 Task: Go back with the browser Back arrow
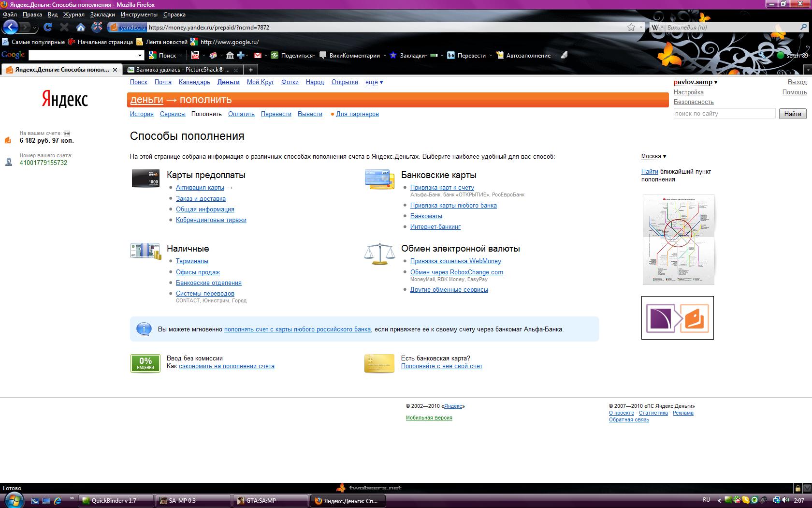10,27
